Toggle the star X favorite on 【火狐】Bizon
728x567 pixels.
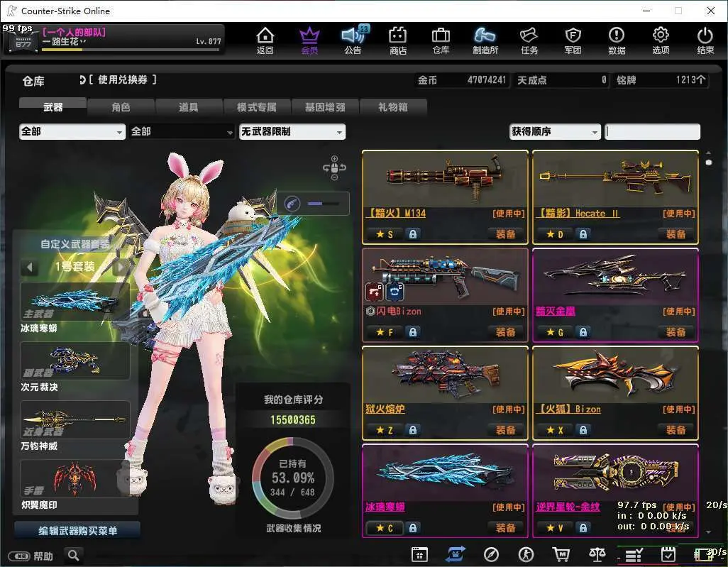point(556,430)
